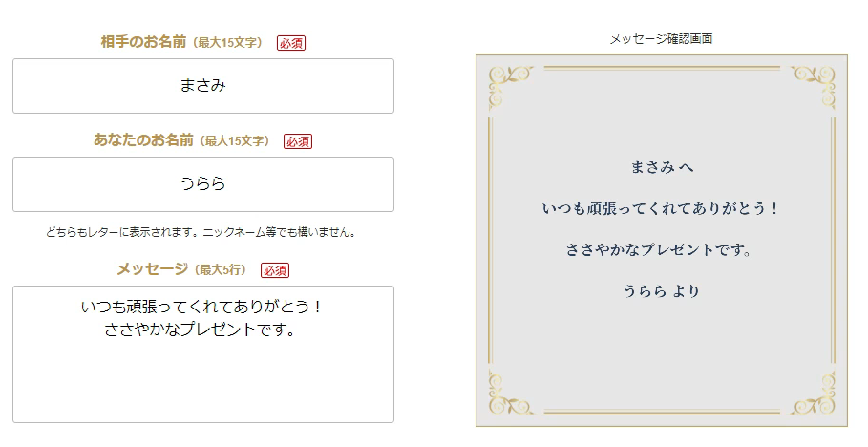
Task: Click the second line of the message textarea
Action: pos(201,330)
